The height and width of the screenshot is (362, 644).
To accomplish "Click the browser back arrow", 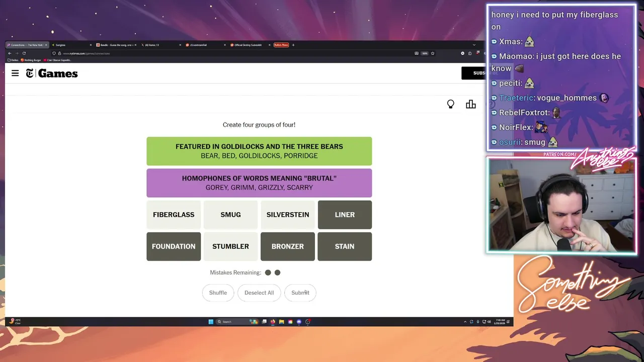I will 10,53.
